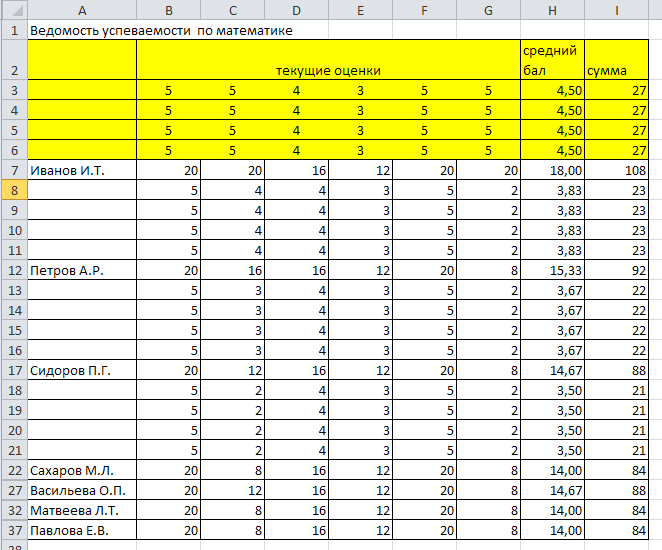Select all cells via corner triangle

pos(15,10)
